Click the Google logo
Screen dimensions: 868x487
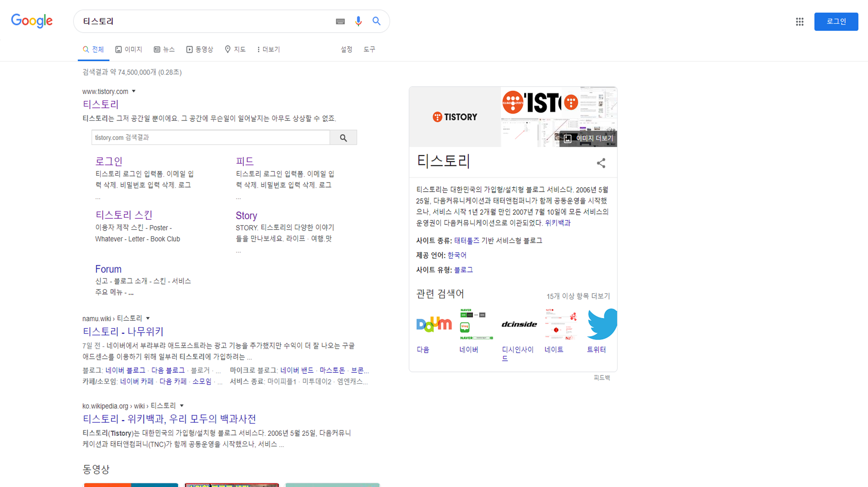pyautogui.click(x=32, y=21)
